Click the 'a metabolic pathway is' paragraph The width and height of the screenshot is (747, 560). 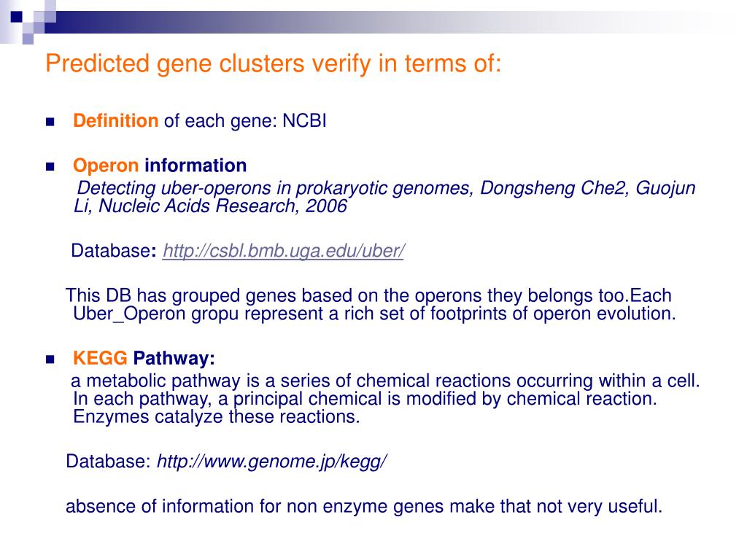[x=385, y=399]
